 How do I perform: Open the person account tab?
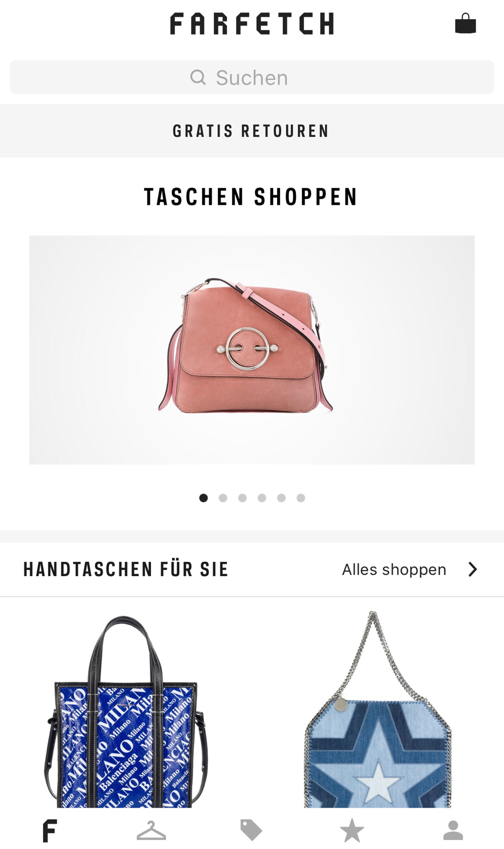pos(453,830)
